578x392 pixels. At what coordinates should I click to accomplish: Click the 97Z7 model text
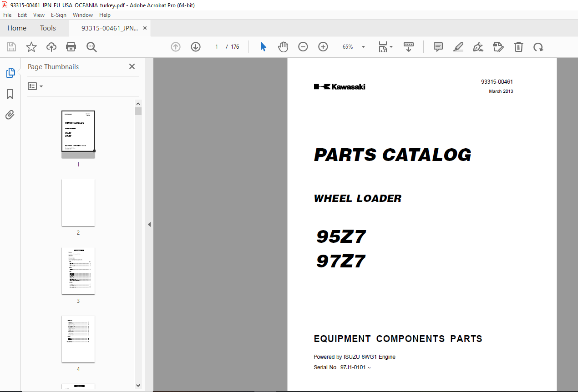(341, 261)
